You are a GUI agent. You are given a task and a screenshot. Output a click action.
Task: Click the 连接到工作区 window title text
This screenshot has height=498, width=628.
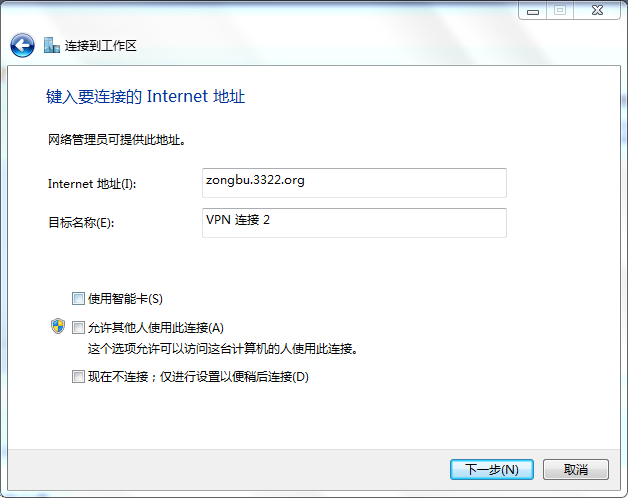pyautogui.click(x=101, y=46)
